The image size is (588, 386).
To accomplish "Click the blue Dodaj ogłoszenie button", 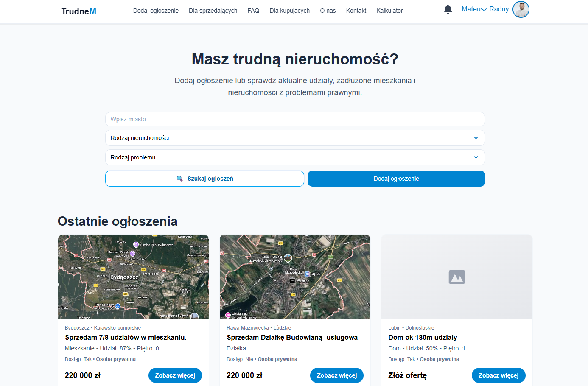I will click(396, 179).
